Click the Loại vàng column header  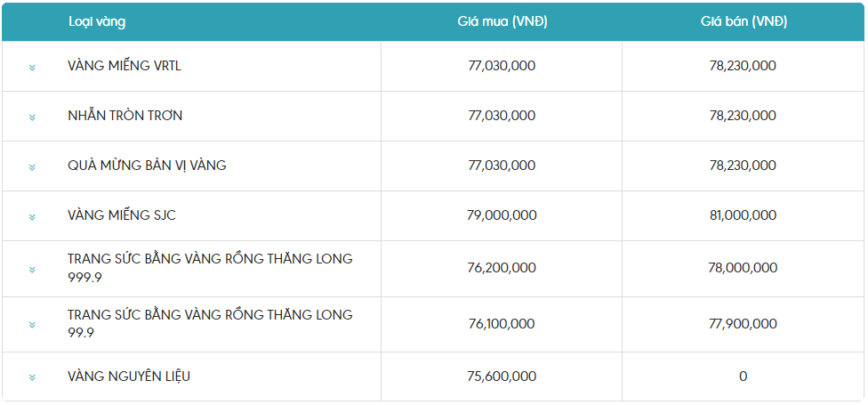point(97,21)
